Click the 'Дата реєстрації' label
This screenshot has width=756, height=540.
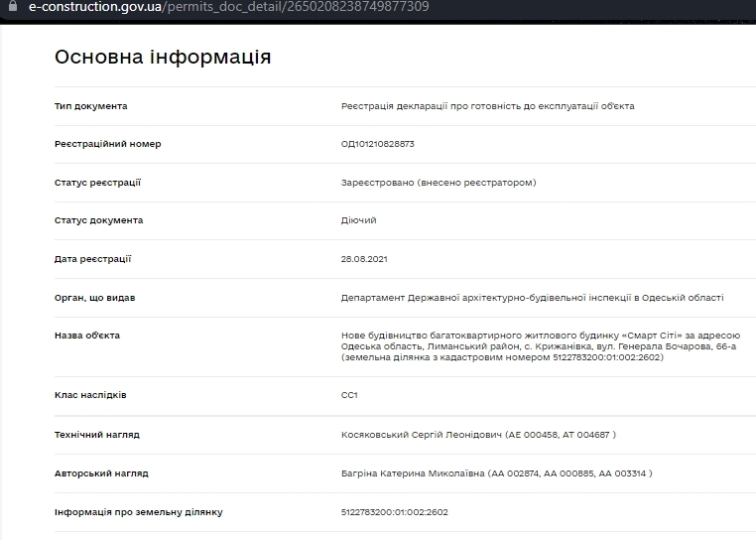[92, 259]
